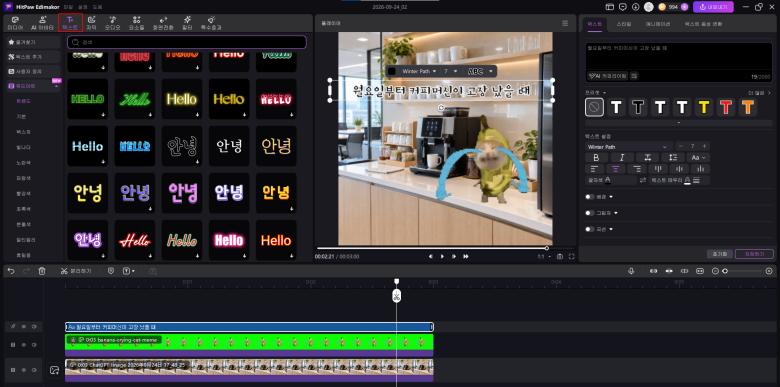780x387 pixels.
Task: Click the zoom-in plus circle of timeline zoom
Action: [x=769, y=271]
